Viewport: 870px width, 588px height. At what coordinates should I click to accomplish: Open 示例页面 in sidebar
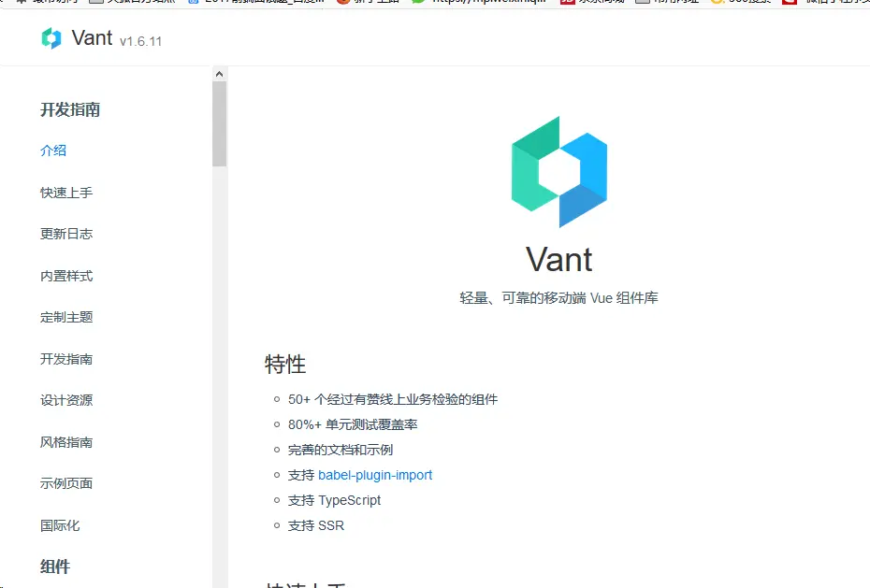tap(66, 483)
